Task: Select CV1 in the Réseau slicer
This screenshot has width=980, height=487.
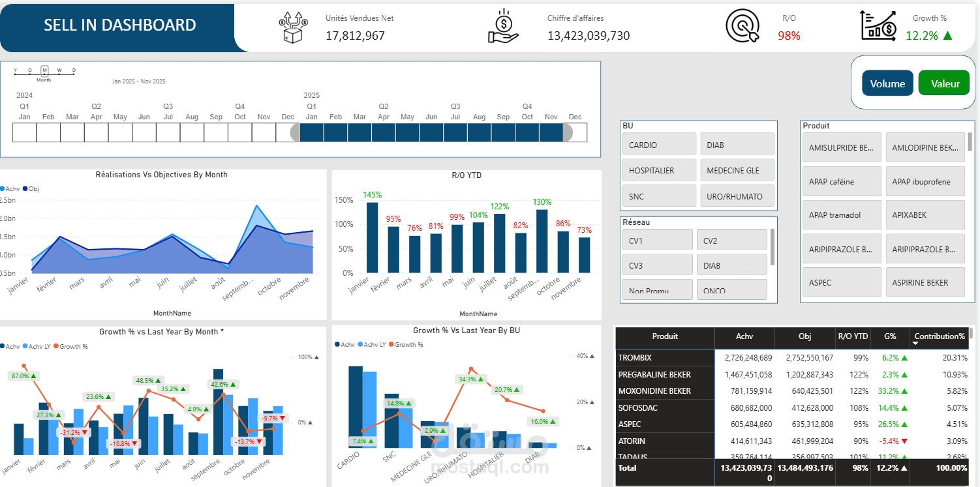Action: [x=657, y=239]
